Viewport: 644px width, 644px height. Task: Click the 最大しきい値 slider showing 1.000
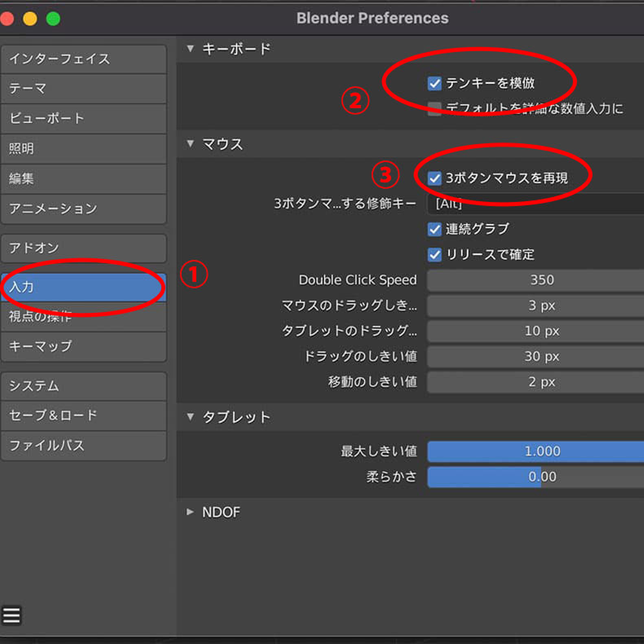tap(535, 451)
